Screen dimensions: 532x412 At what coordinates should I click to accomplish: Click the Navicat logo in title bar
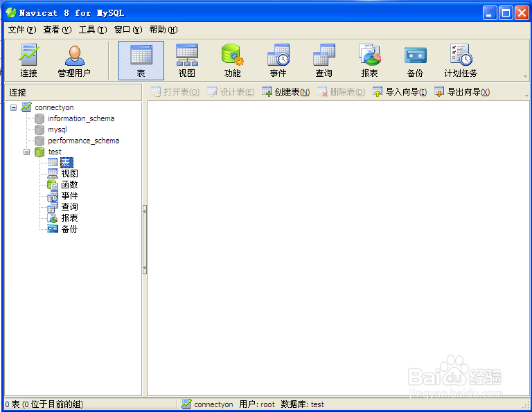[11, 13]
